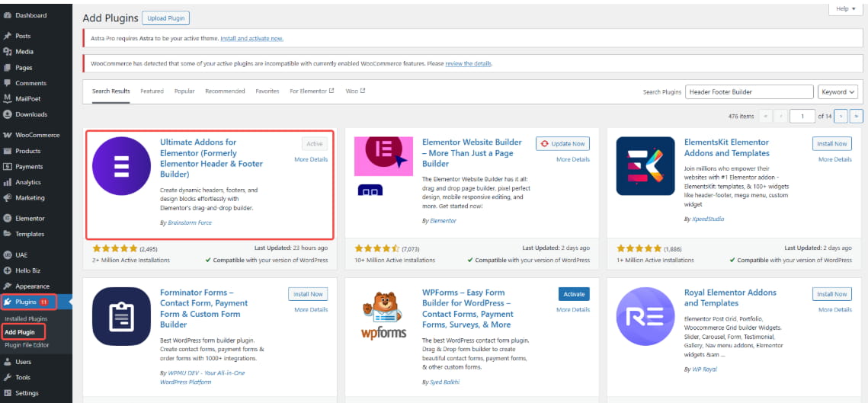Viewport: 868px width, 403px height.
Task: Click the ElementsKit plugin logo thumbnail
Action: [x=645, y=166]
